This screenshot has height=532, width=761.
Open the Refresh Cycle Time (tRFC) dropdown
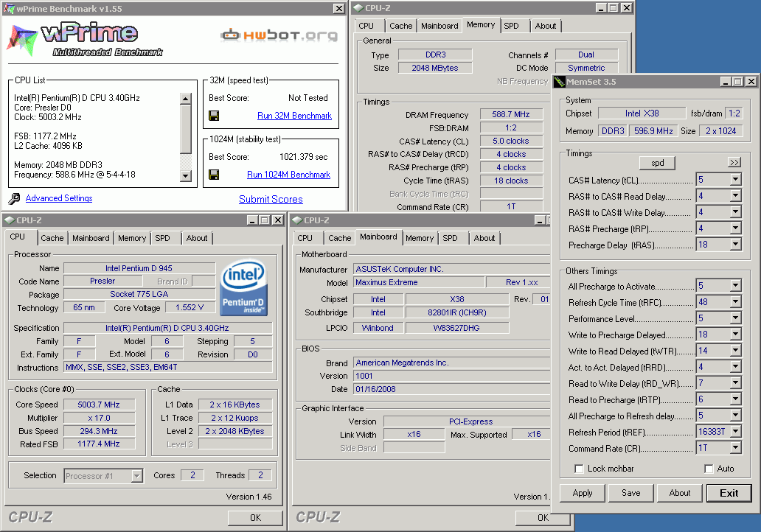pyautogui.click(x=736, y=302)
